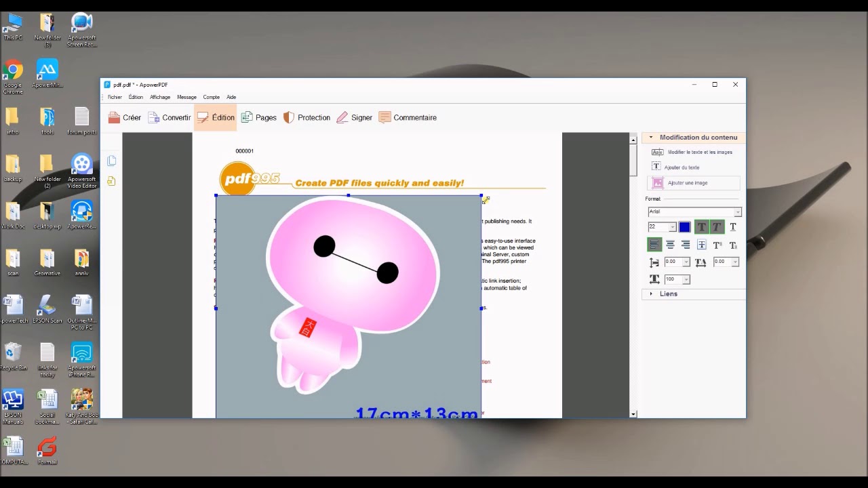Select the Baymax image in the document

(349, 306)
